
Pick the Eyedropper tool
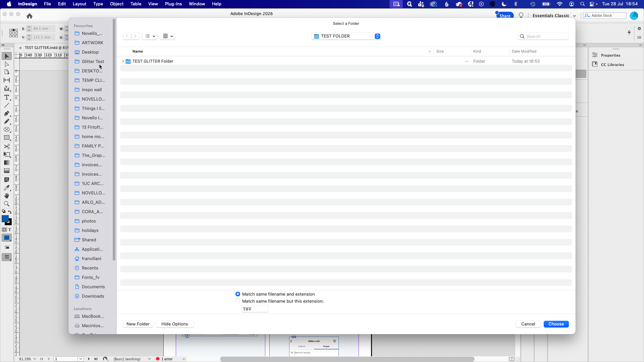(7, 188)
